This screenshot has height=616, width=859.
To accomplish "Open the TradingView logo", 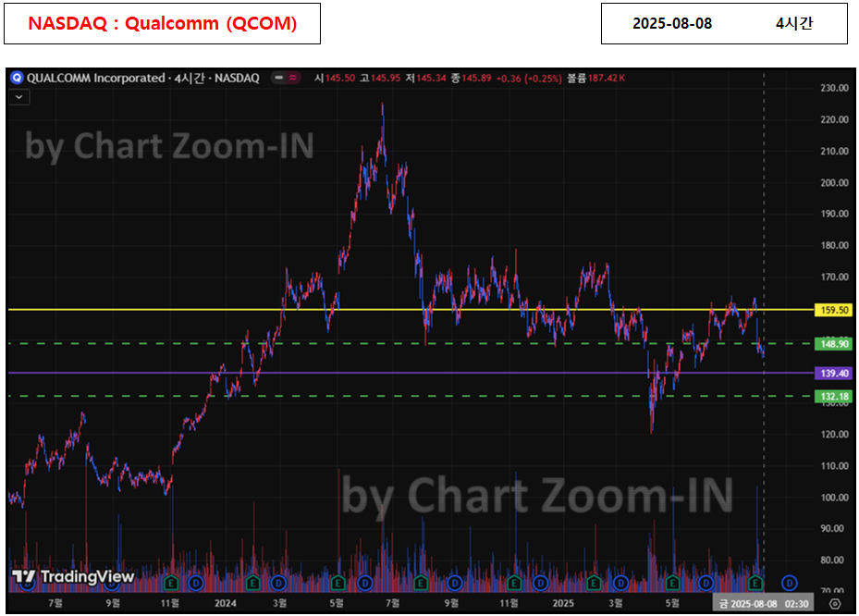I will tap(73, 576).
